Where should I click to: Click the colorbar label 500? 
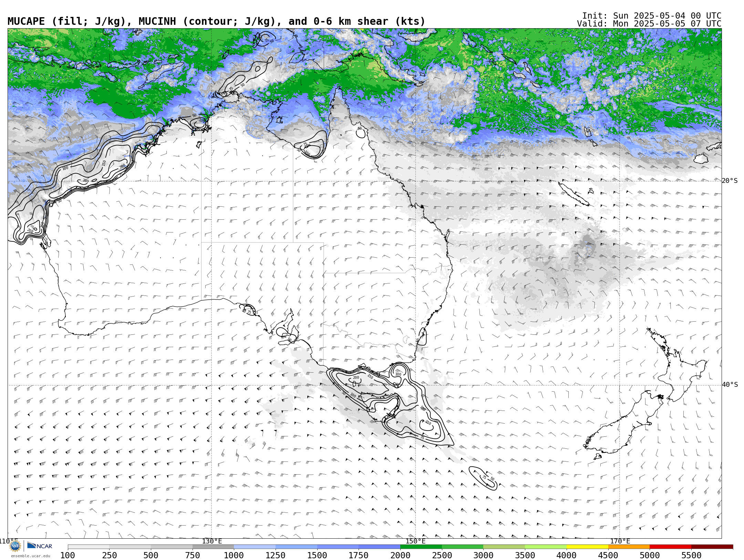tap(151, 556)
